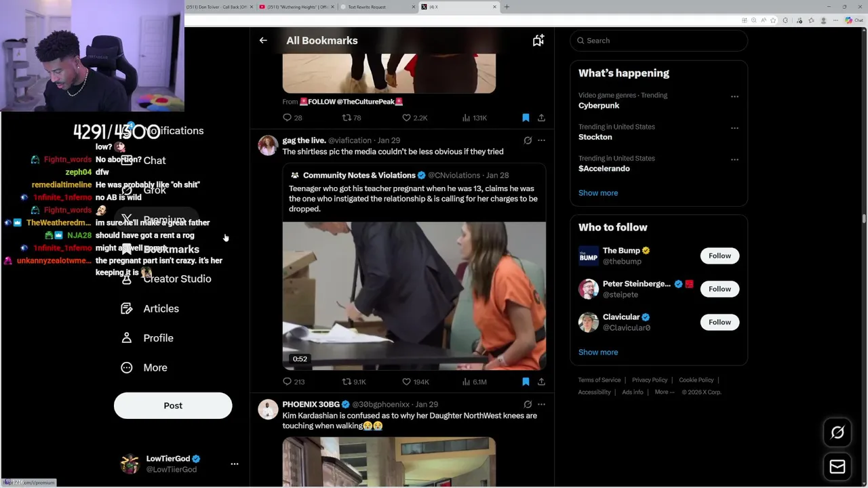868x488 pixels.
Task: Open Grok explain icon on PHOENIX 30BG post
Action: pos(528,405)
